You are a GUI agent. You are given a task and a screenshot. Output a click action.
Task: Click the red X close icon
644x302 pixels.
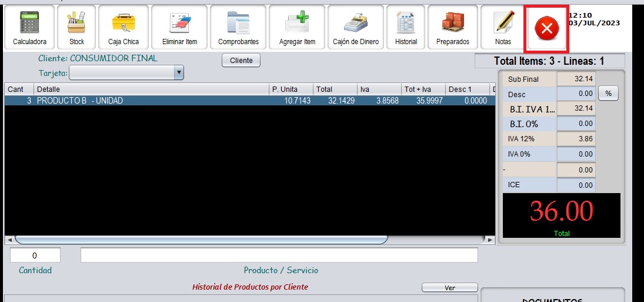[x=546, y=28]
